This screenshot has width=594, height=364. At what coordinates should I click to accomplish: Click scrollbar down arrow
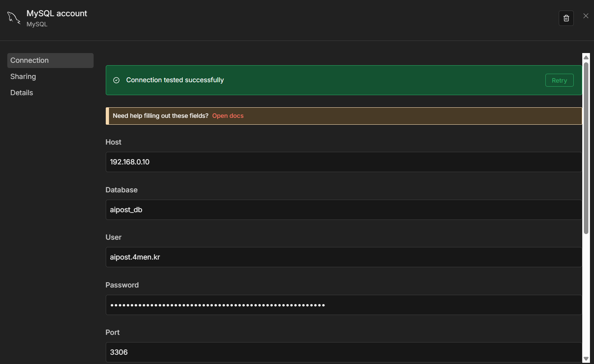tap(586, 359)
